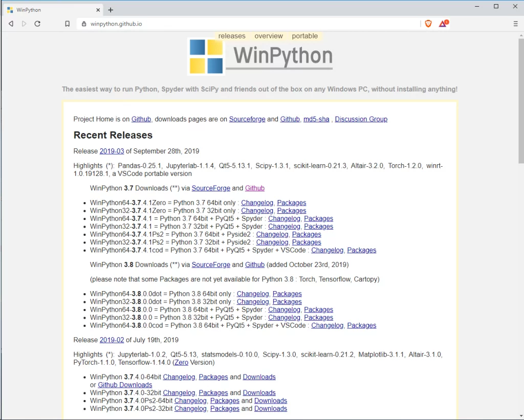
Task: Reload the page with the refresh icon
Action: 37,24
